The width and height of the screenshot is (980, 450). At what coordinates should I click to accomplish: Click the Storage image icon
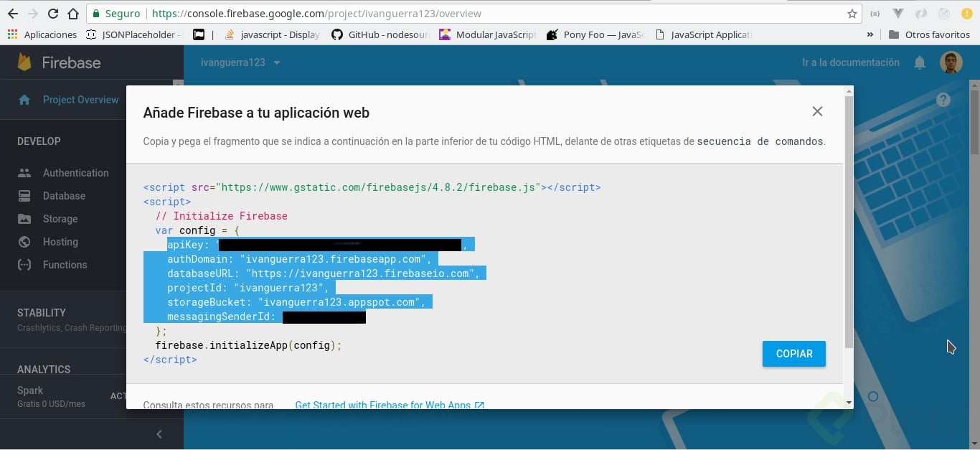click(x=24, y=219)
